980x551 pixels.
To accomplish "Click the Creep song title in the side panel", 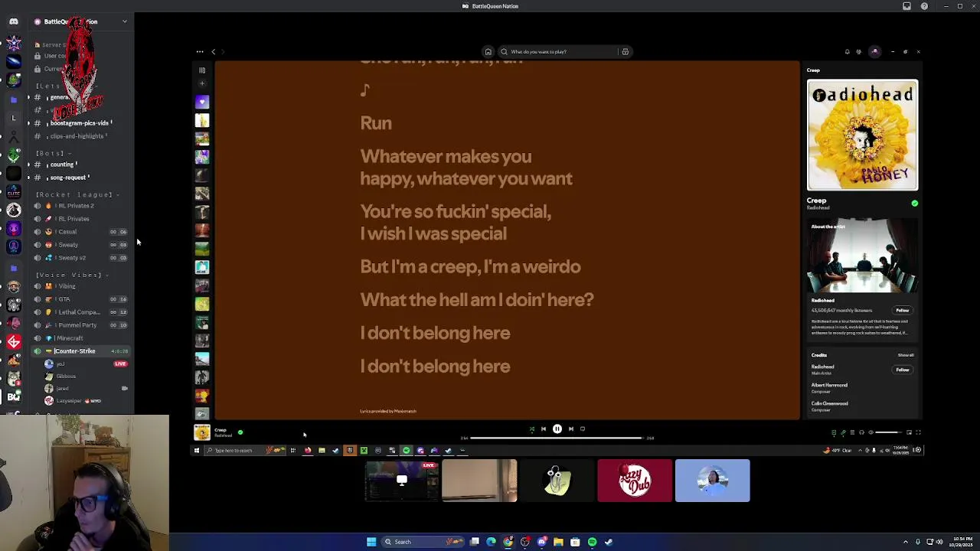I will pos(816,201).
